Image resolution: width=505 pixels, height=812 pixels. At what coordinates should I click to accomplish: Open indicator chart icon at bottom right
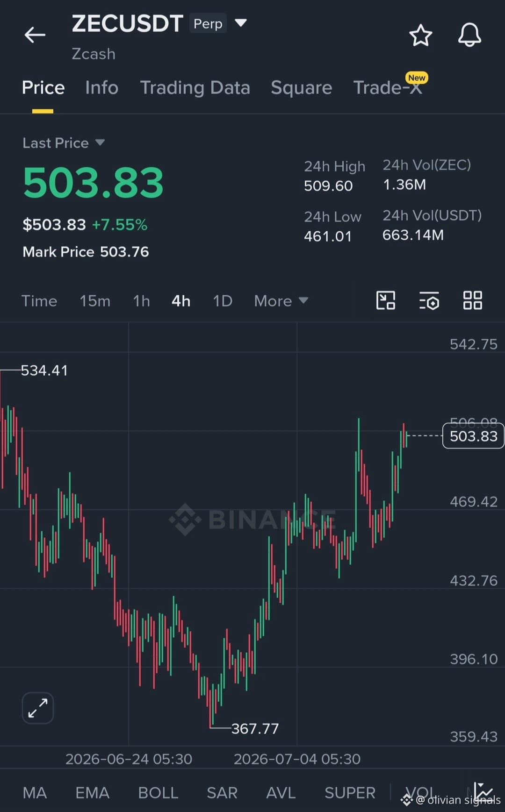[x=483, y=792]
